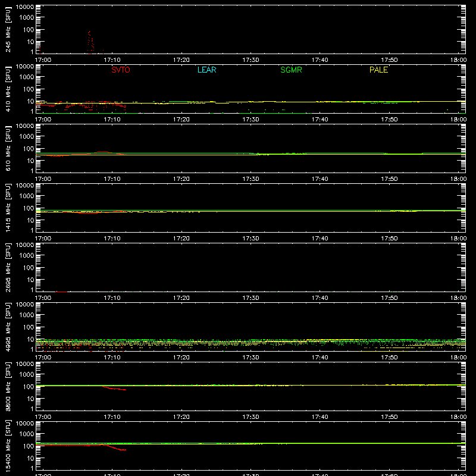Click 17:50 time label under 610 MHz panel
Screen dimensions: 476x476
pyautogui.click(x=389, y=179)
